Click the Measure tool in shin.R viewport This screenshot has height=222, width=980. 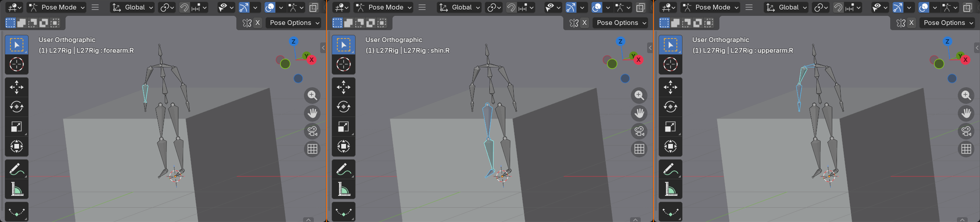(344, 189)
